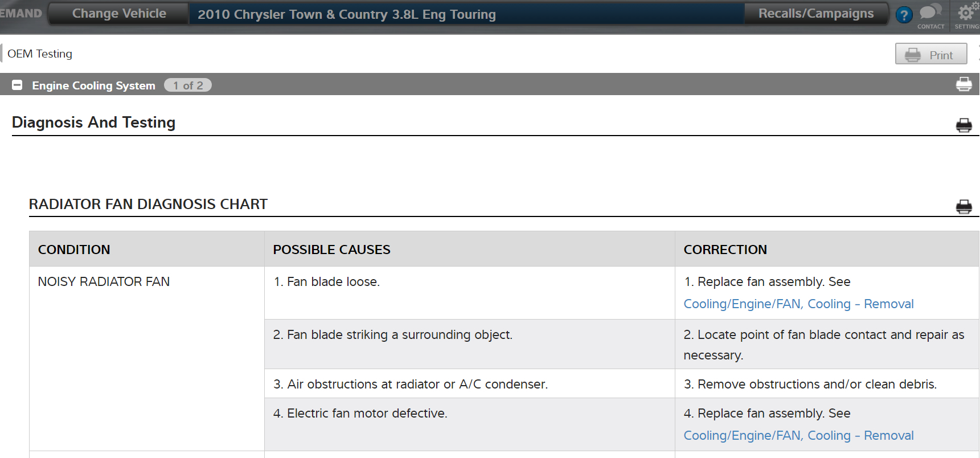
Task: Open the Recalls/Campaigns menu item
Action: coord(815,14)
